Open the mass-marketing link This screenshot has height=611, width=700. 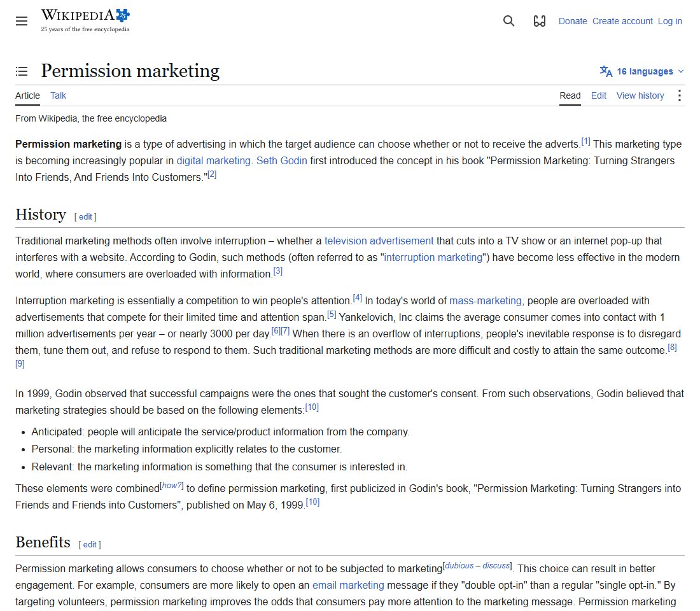(486, 301)
